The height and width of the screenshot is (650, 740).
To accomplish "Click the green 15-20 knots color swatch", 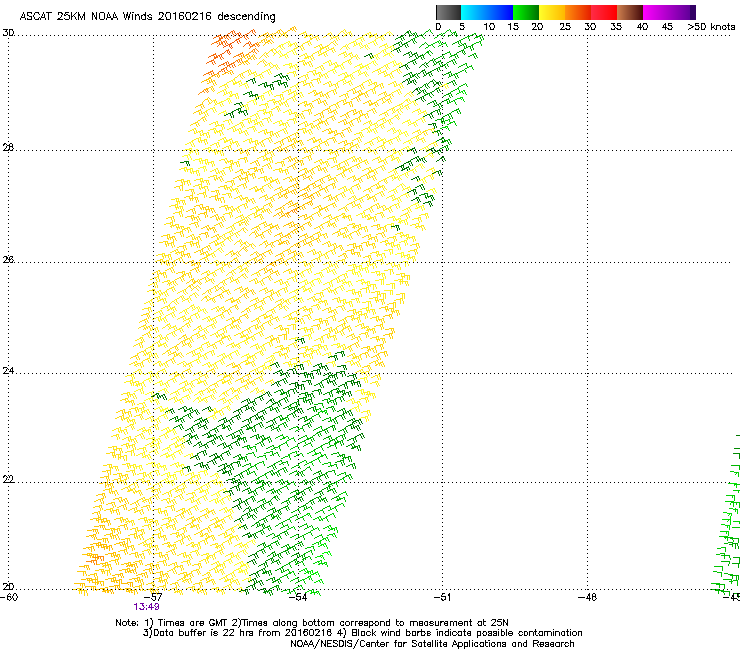I will point(526,12).
